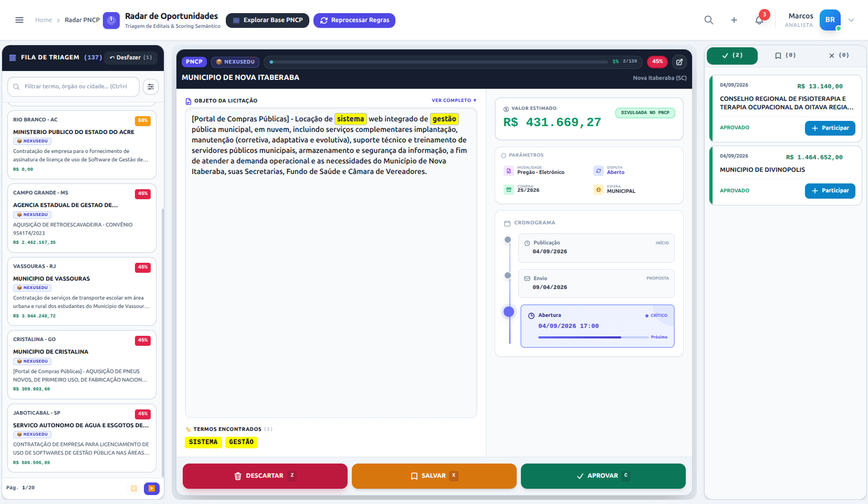Viewport: 868px width, 504px height.
Task: Open the hamburger menu icon
Action: [x=19, y=20]
